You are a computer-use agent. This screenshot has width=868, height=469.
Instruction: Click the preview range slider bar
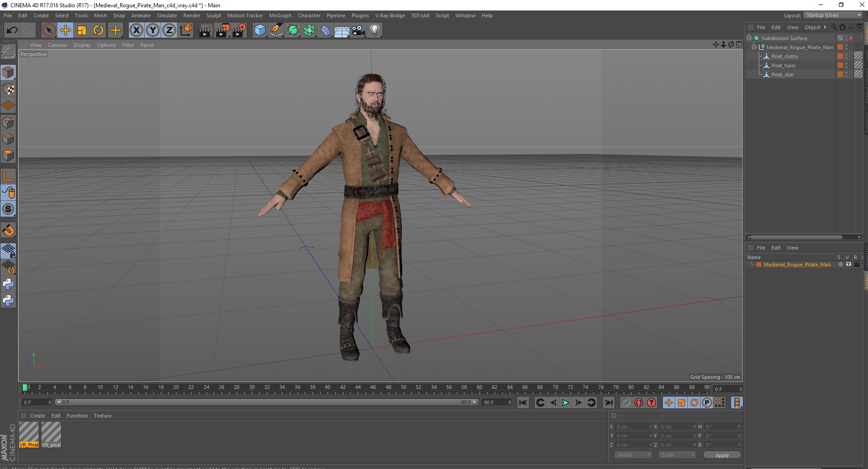pyautogui.click(x=267, y=402)
